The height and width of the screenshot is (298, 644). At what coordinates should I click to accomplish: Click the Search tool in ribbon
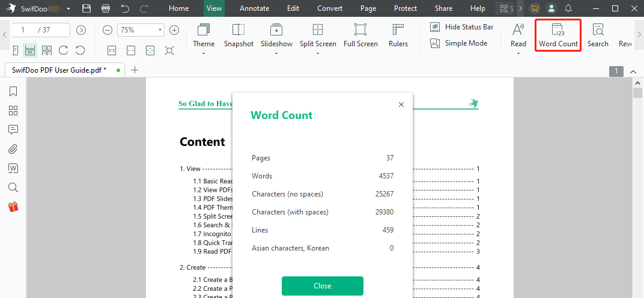(x=598, y=35)
